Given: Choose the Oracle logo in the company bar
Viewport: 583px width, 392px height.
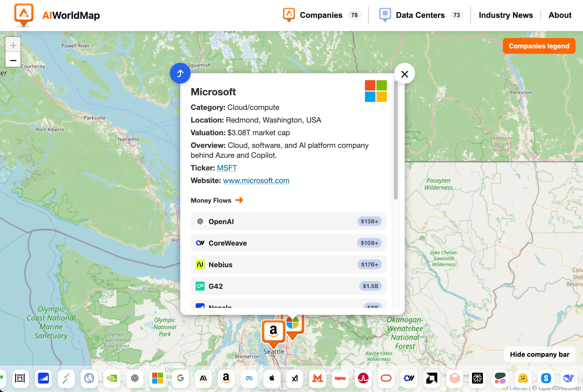Looking at the screenshot, I should (x=386, y=378).
